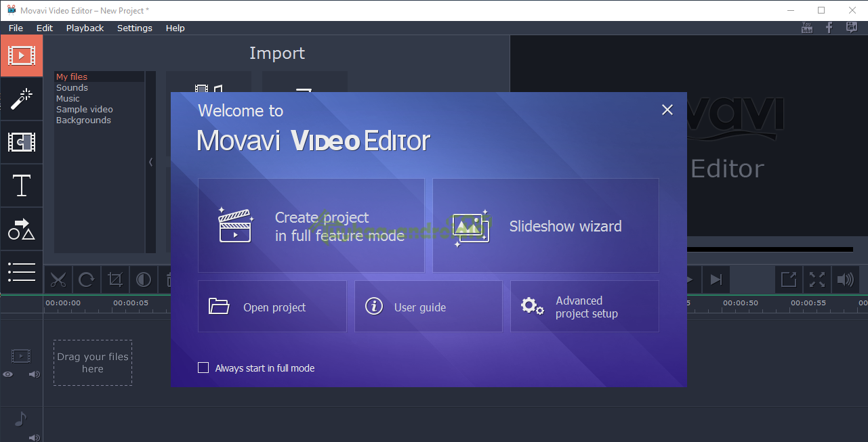Mute the music track speaker
This screenshot has height=442, width=868.
coord(34,438)
